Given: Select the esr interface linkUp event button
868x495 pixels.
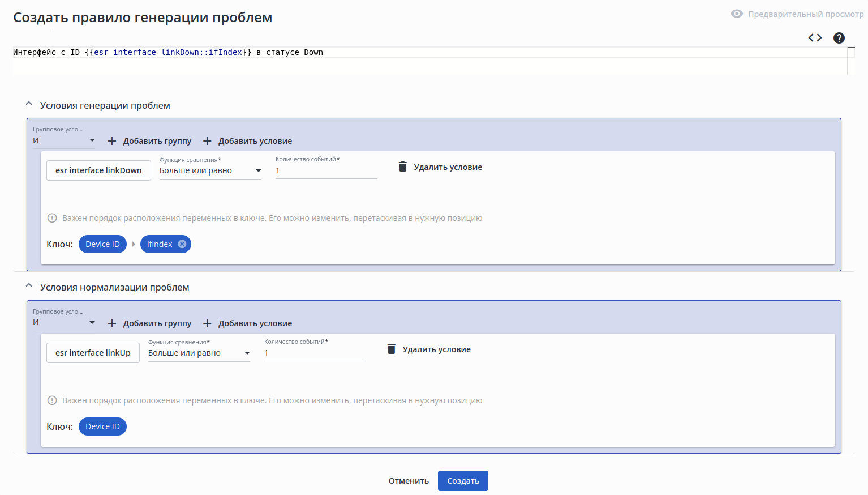Looking at the screenshot, I should (93, 353).
